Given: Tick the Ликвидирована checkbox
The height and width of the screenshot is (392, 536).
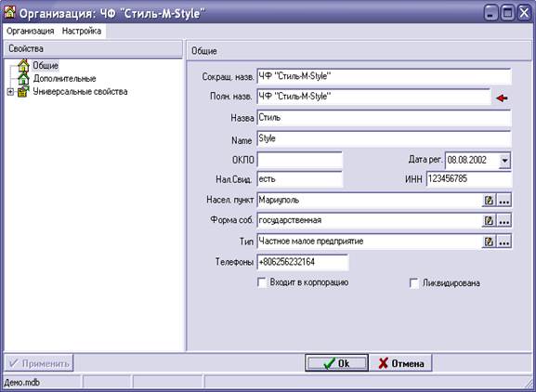Looking at the screenshot, I should pos(414,283).
